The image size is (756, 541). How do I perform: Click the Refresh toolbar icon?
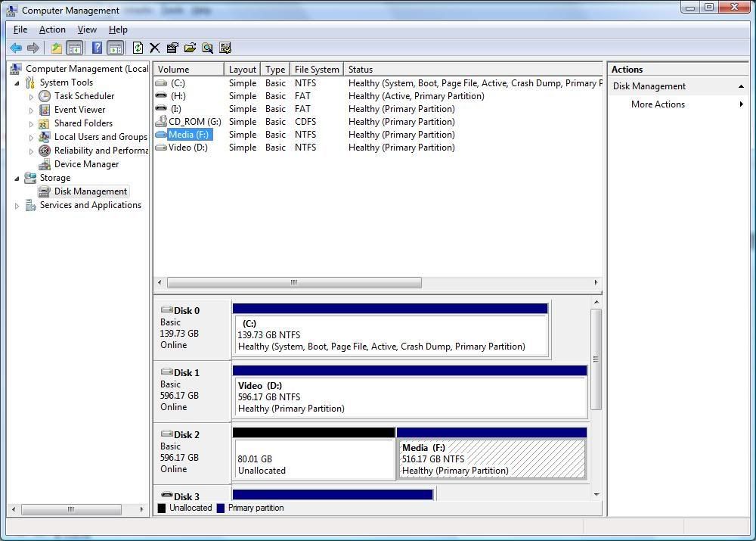(x=138, y=48)
